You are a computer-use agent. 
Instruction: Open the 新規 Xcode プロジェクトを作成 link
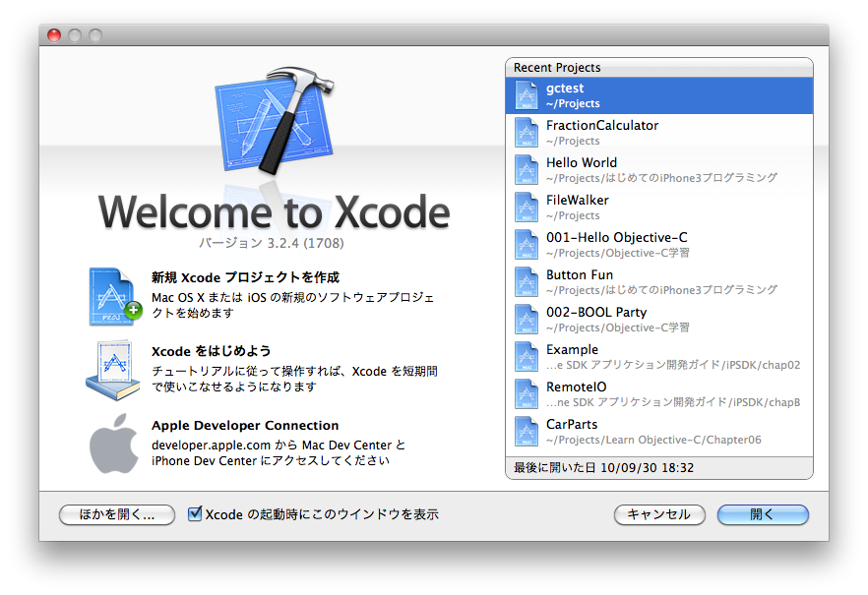pyautogui.click(x=245, y=277)
